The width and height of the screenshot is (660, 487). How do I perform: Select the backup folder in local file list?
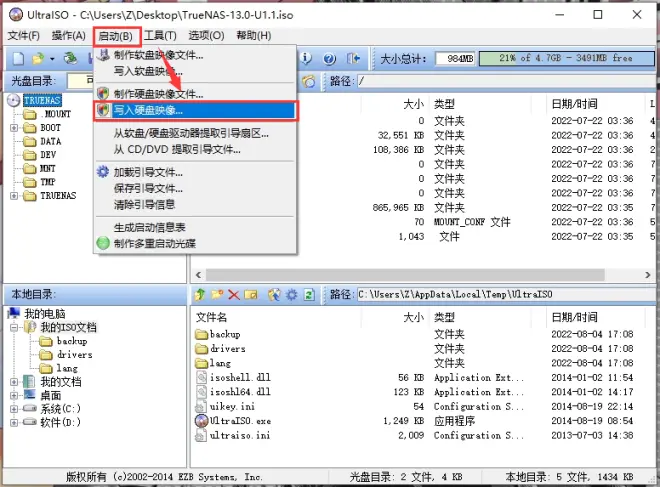pos(225,334)
